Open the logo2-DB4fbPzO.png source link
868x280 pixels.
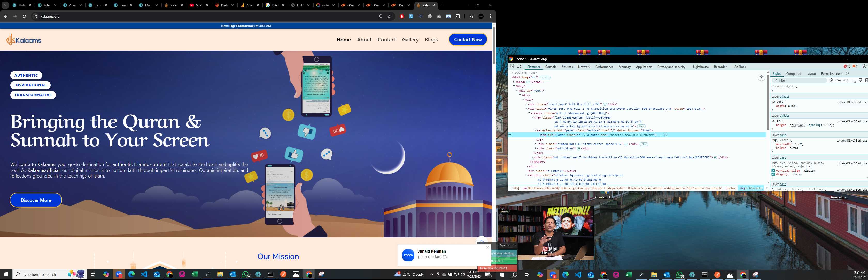point(631,135)
